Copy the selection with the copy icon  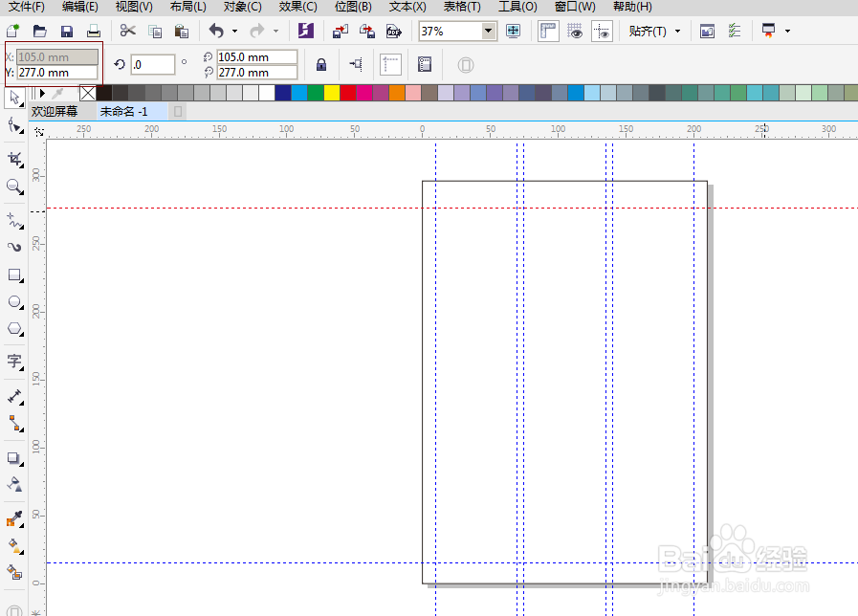[x=155, y=32]
